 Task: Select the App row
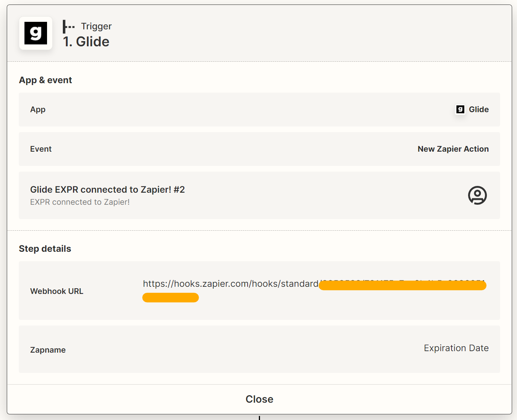click(x=259, y=110)
